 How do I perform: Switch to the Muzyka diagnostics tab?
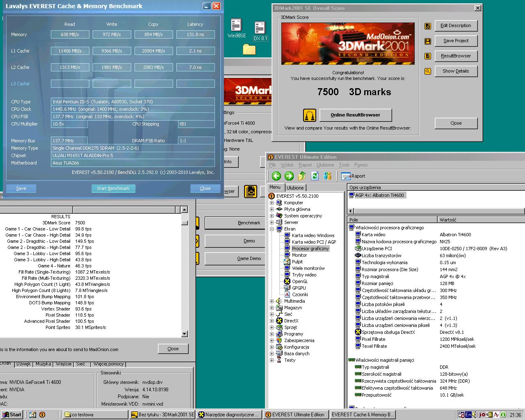[43, 364]
